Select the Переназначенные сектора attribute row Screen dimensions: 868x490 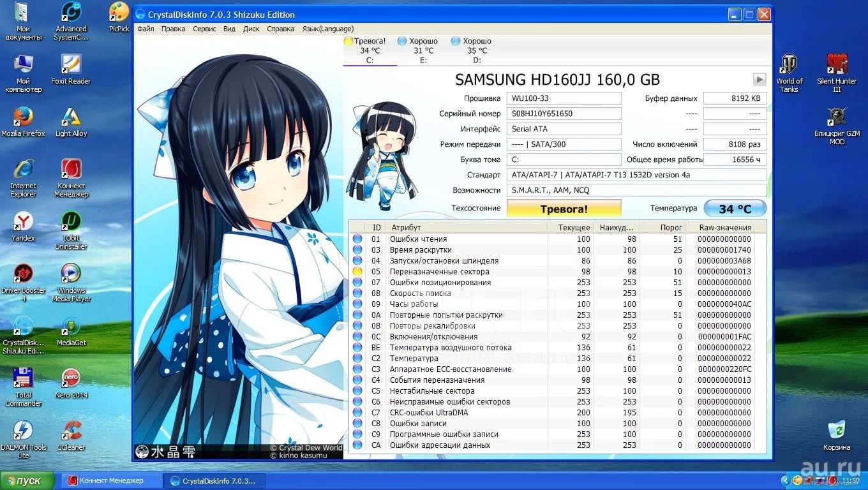click(552, 272)
